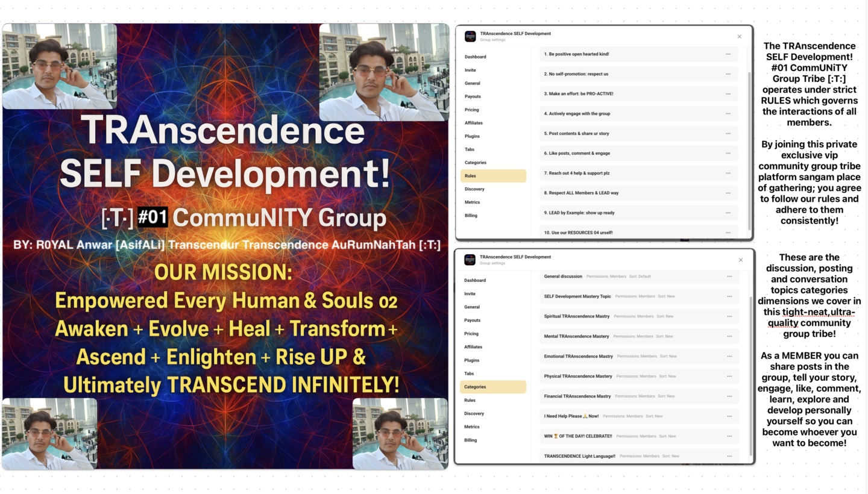The width and height of the screenshot is (868, 494).
Task: Select top-left portrait photo on poster
Action: tap(59, 66)
